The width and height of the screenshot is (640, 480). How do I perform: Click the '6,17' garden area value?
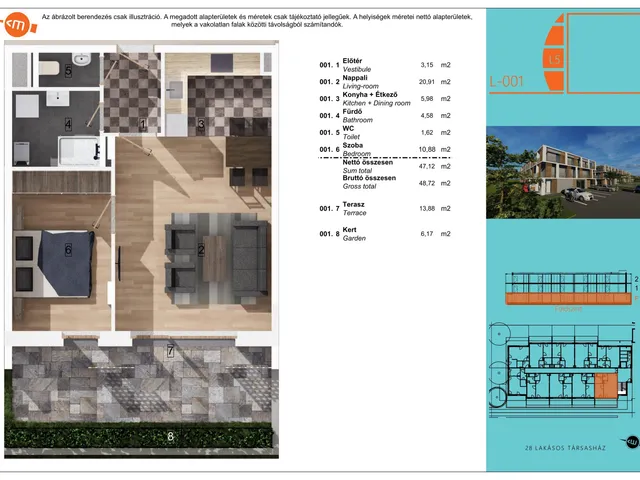click(427, 234)
